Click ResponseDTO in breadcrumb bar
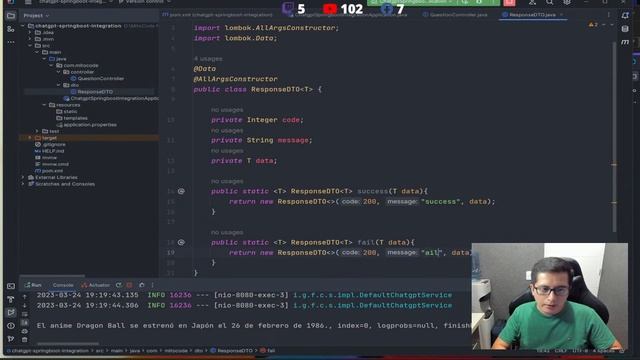Image resolution: width=640 pixels, height=360 pixels. pyautogui.click(x=231, y=351)
